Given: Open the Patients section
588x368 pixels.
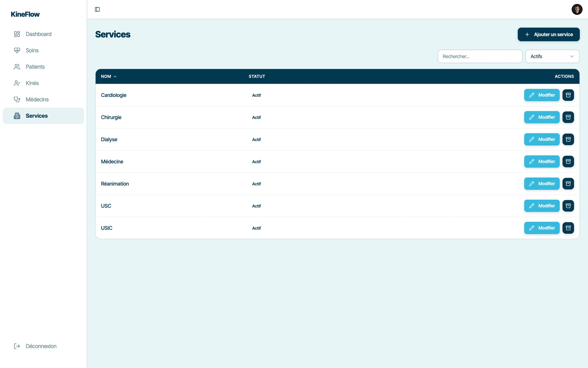Looking at the screenshot, I should click(x=43, y=67).
